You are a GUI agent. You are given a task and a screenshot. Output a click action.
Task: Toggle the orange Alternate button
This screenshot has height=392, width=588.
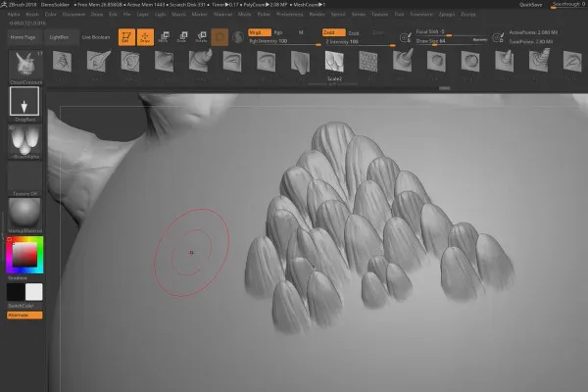coord(24,316)
